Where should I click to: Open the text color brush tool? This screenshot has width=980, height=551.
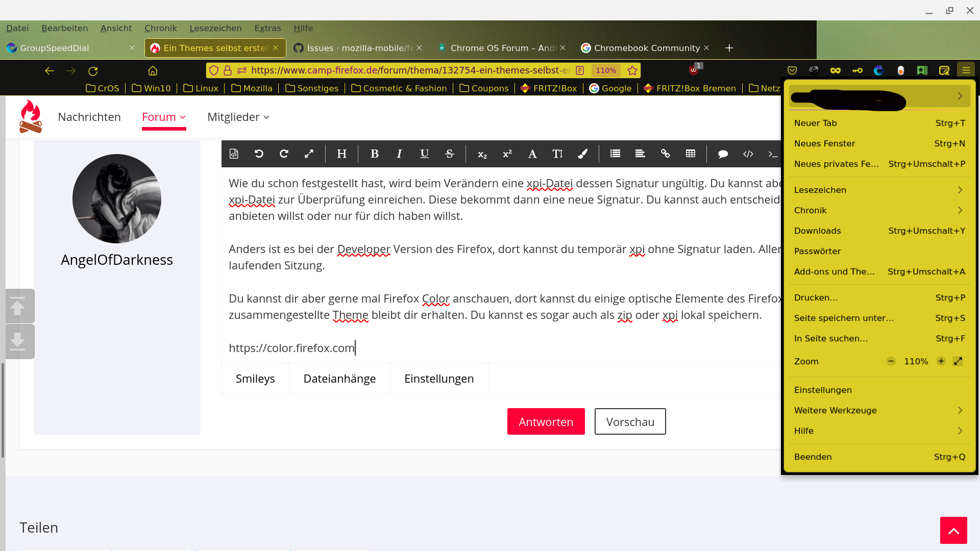click(x=582, y=154)
